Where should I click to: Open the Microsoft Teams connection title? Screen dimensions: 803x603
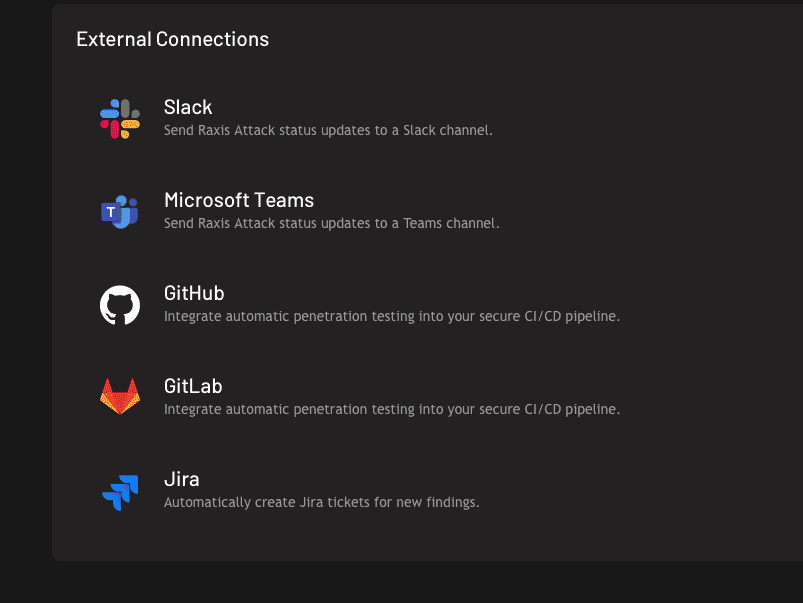[x=239, y=200]
